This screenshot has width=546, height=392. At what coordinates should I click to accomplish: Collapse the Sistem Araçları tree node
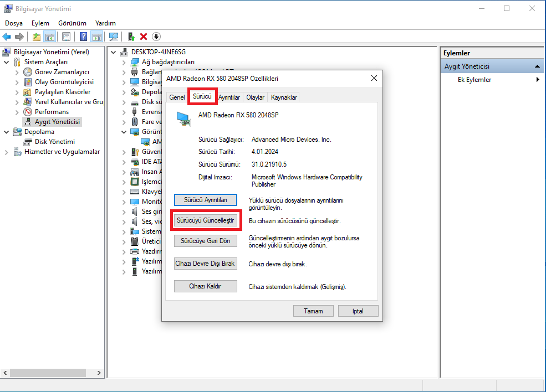pos(6,62)
